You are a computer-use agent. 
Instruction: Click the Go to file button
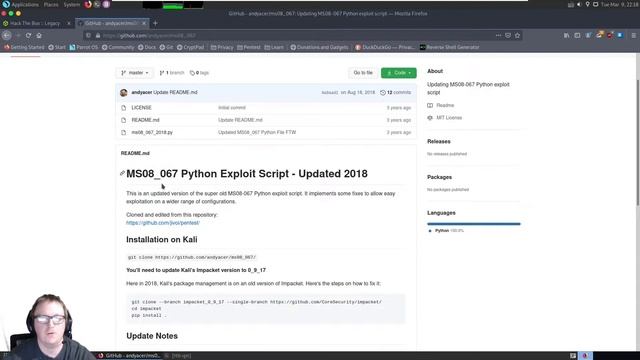363,73
